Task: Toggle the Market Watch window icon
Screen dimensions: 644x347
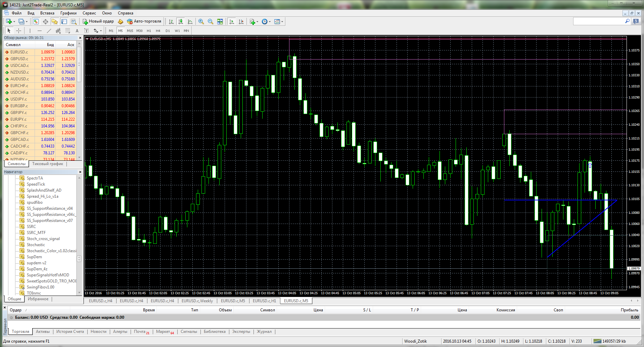Action: point(36,22)
